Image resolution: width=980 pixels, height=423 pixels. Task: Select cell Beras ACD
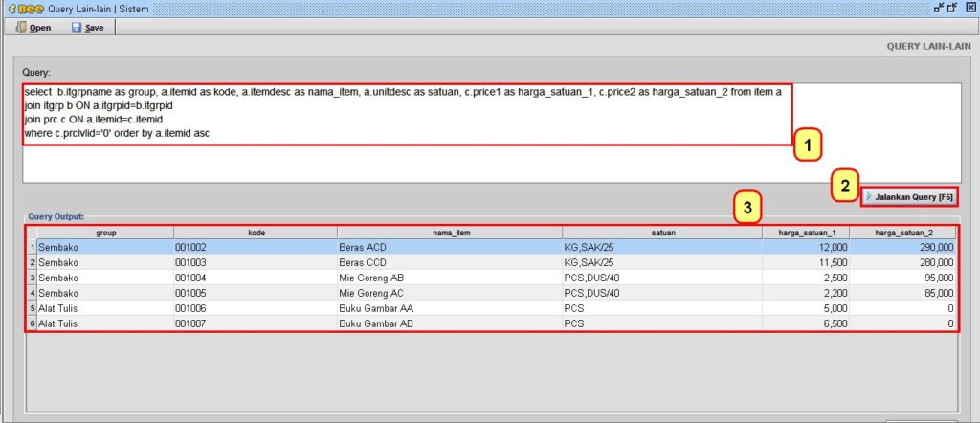pos(450,247)
